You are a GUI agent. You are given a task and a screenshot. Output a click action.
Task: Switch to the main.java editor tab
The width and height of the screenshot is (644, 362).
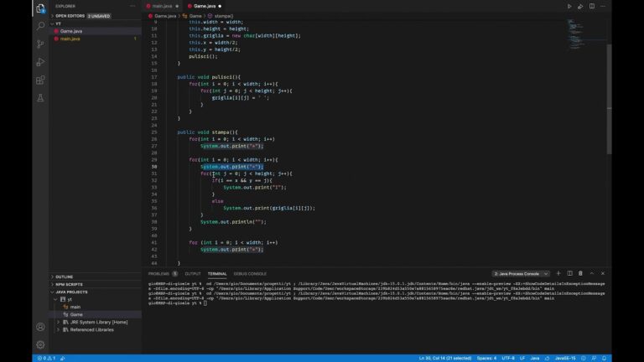pyautogui.click(x=162, y=6)
